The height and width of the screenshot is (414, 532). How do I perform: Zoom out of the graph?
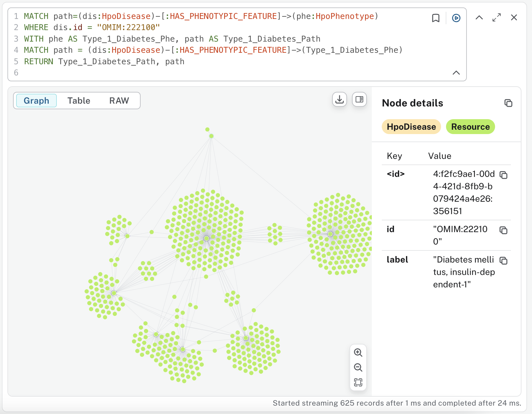358,367
